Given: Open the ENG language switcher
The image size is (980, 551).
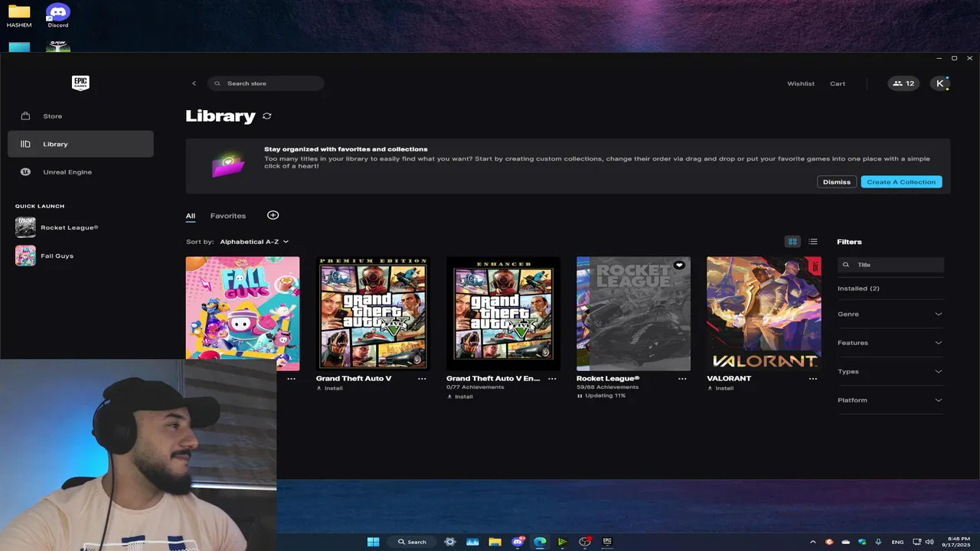Looking at the screenshot, I should click(x=897, y=542).
